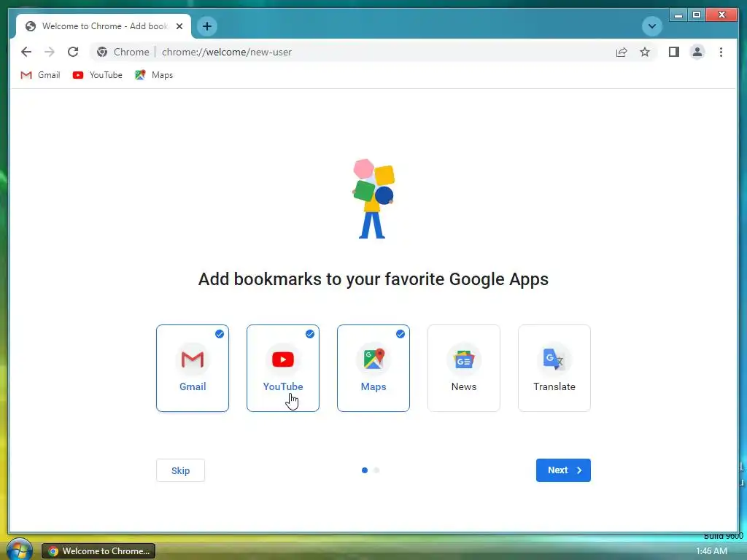Minimize the Chrome window

[x=678, y=15]
